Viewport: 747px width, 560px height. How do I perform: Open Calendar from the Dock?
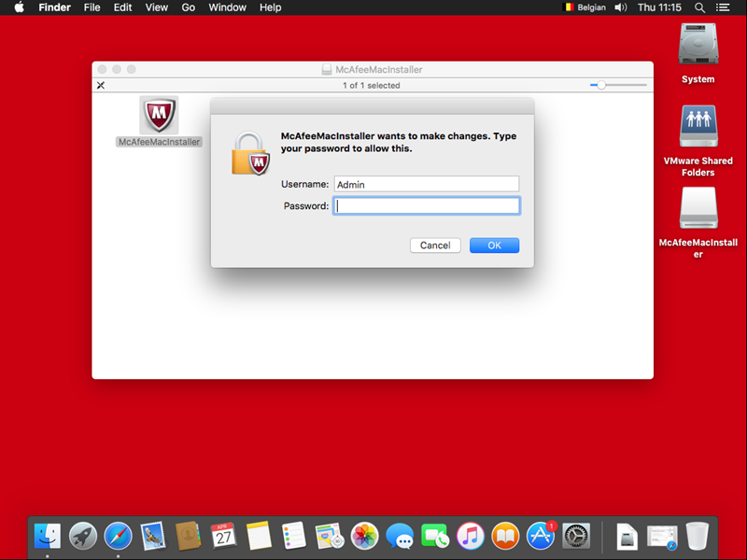click(x=223, y=536)
